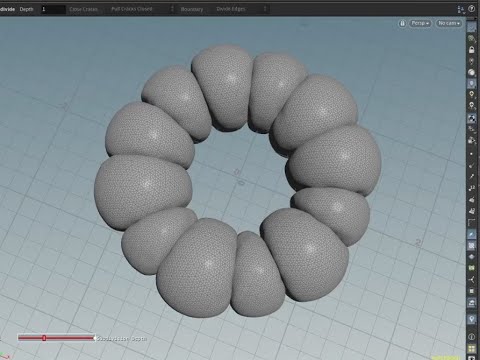
Task: Toggle the highlighted pin icon near bottom of toolbar
Action: (471, 319)
